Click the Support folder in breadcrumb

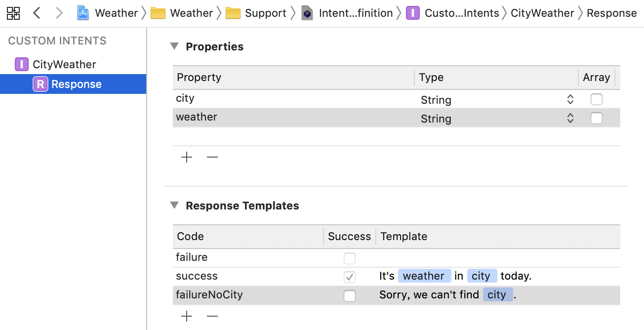click(257, 13)
